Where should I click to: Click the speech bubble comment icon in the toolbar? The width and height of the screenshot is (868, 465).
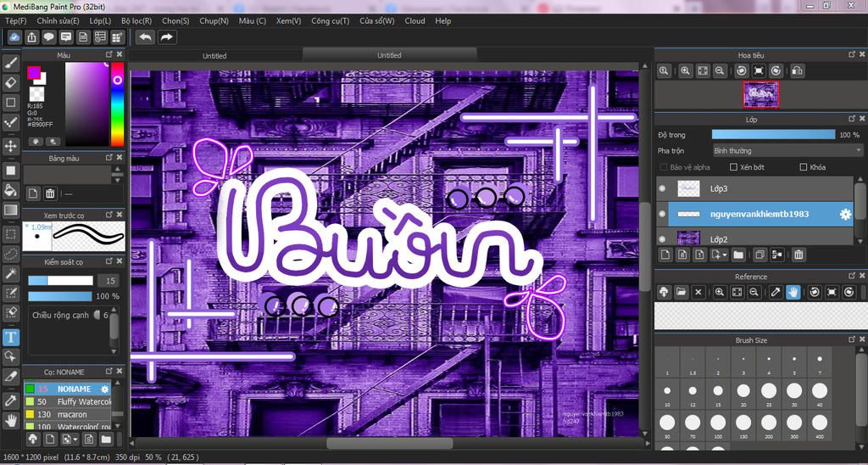(48, 37)
